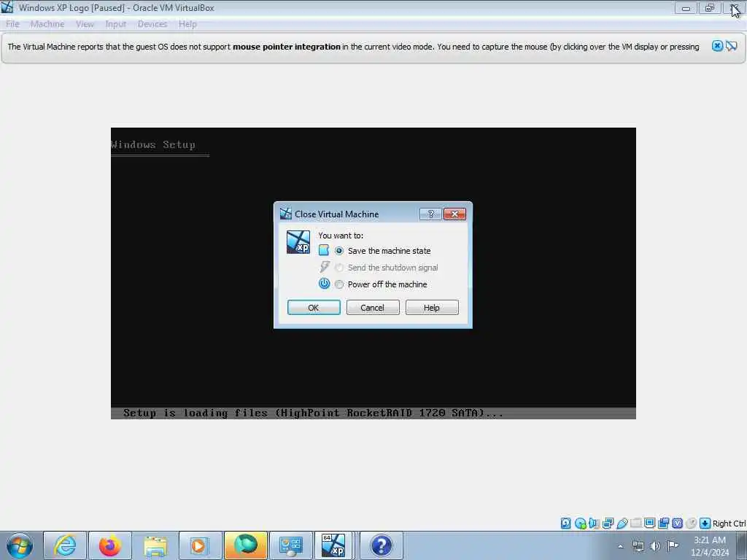Click the Help button in dialog
The width and height of the screenshot is (747, 560).
pos(432,308)
